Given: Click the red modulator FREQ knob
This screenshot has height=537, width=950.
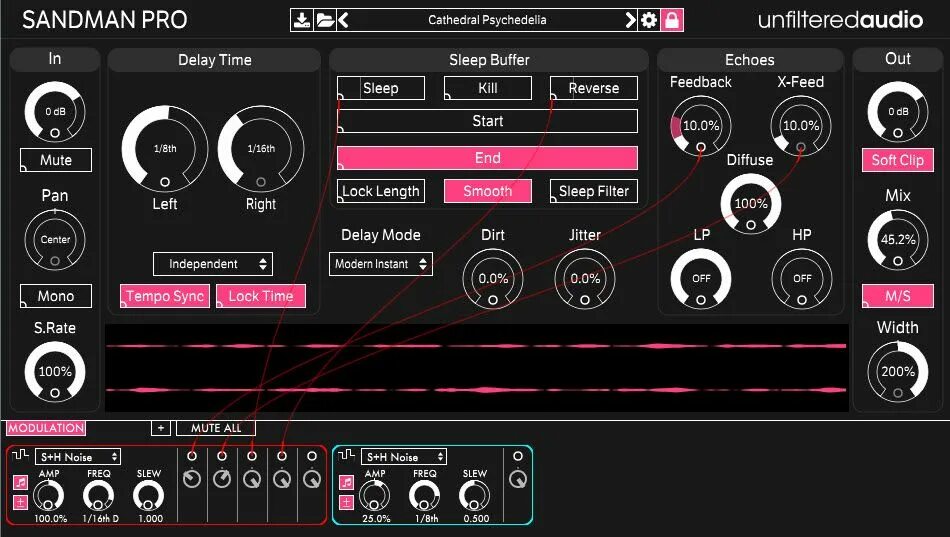Looking at the screenshot, I should 98,495.
